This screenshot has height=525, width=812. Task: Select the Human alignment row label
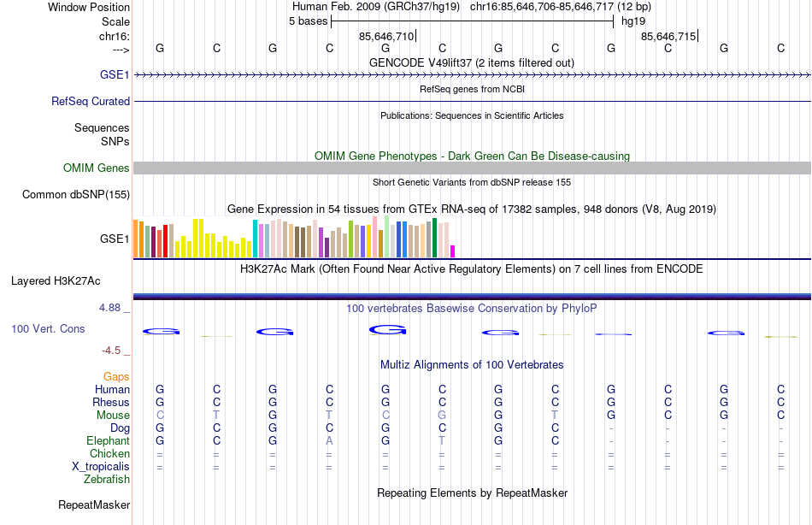coord(112,389)
